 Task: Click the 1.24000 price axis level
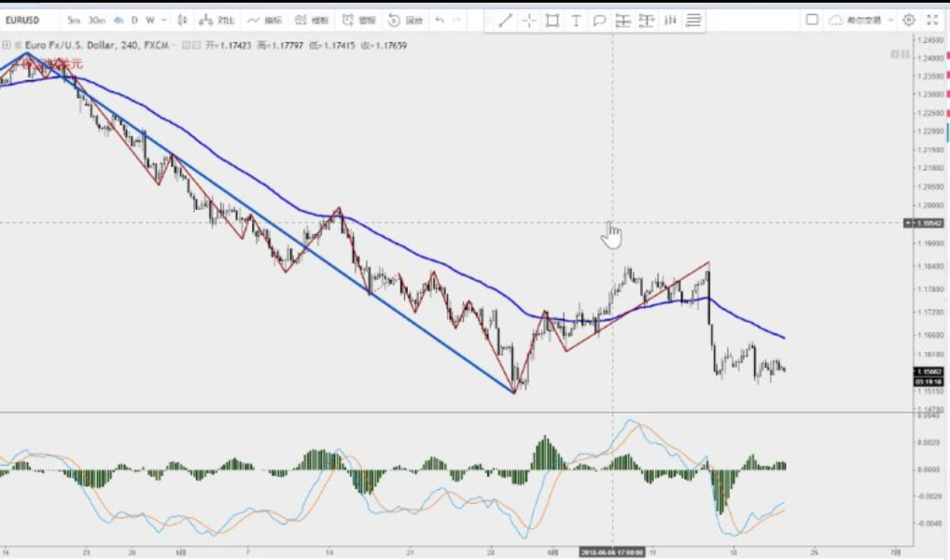(x=930, y=58)
